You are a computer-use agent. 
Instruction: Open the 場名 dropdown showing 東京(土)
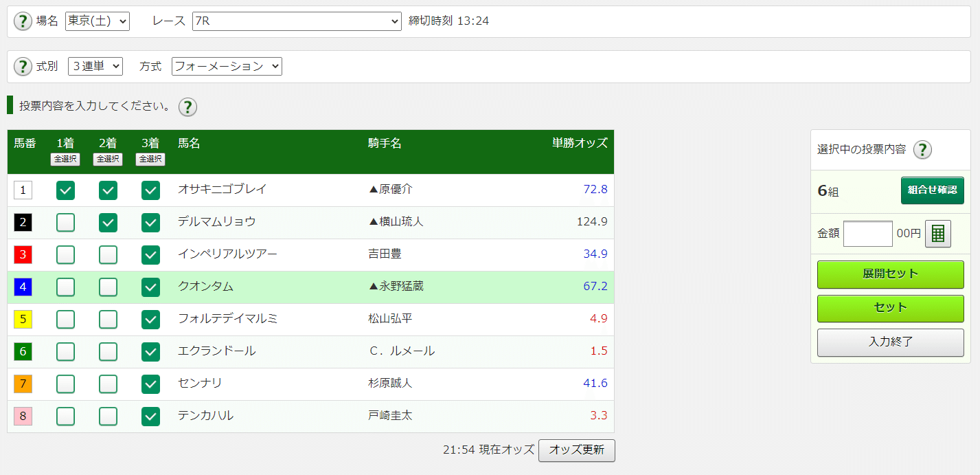click(x=98, y=21)
